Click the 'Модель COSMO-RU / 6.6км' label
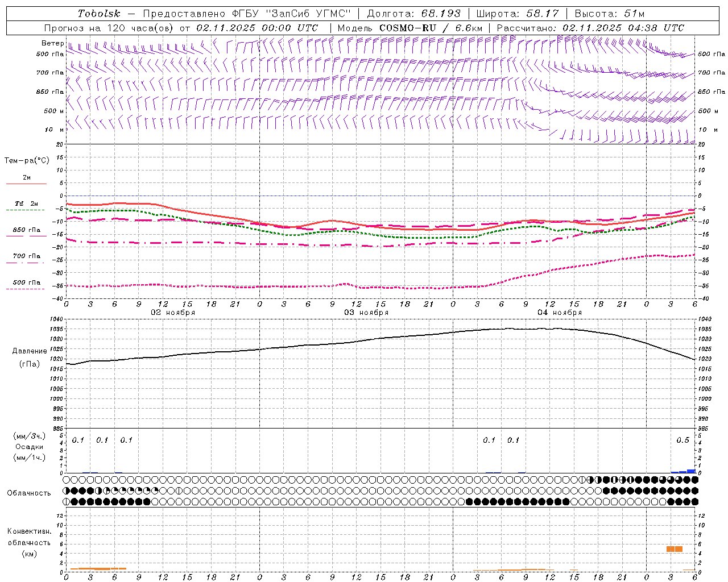This screenshot has height=582, width=728. point(410,28)
